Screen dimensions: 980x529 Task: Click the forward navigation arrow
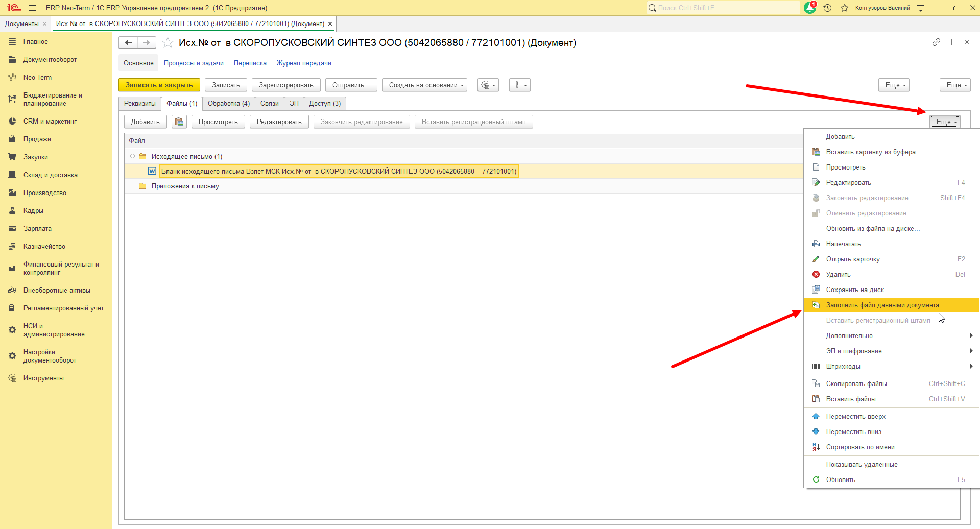147,43
